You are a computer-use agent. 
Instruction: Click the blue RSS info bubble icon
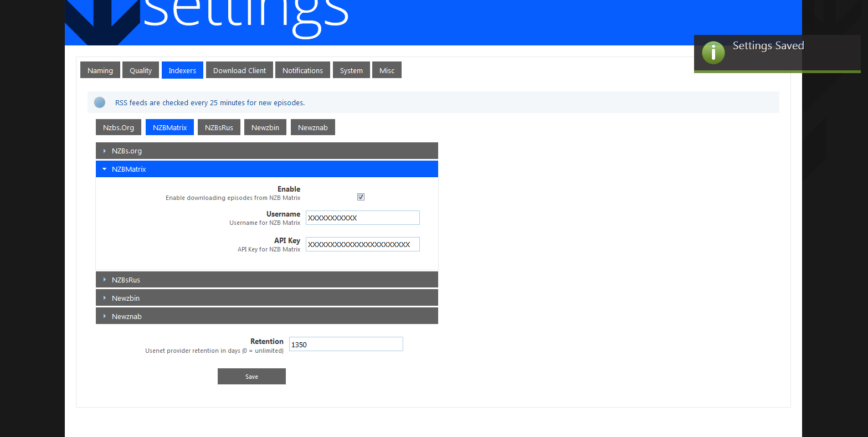point(100,102)
